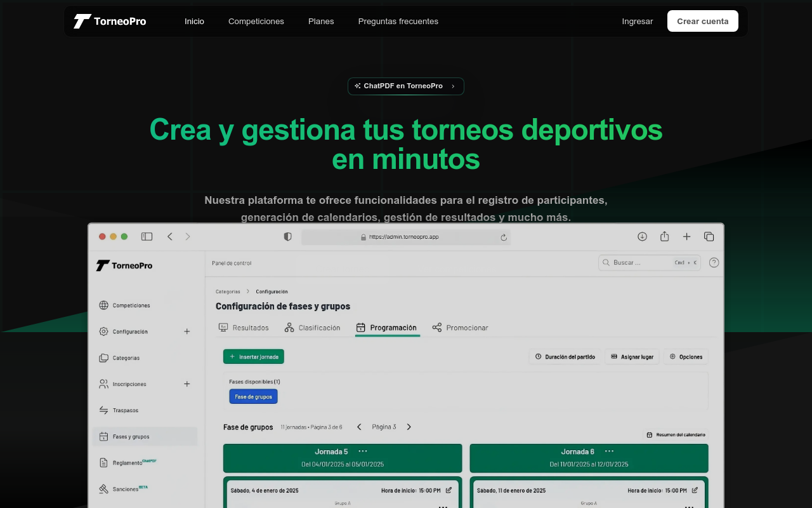
Task: Click the Insertar jornada button
Action: [x=254, y=357]
